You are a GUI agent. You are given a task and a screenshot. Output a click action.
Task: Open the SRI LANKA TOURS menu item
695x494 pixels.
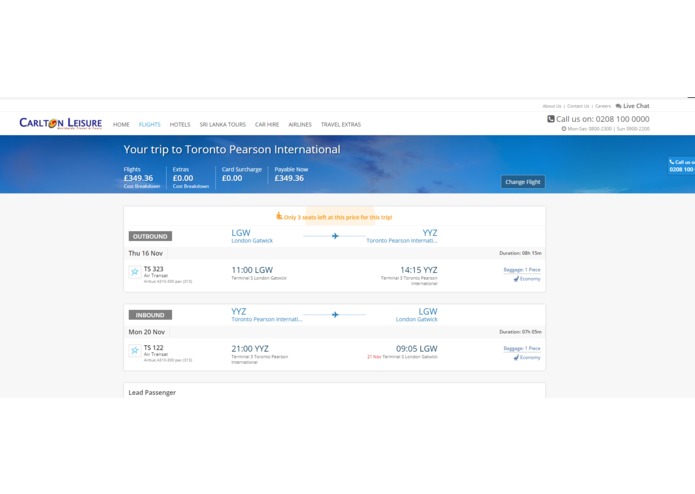223,124
